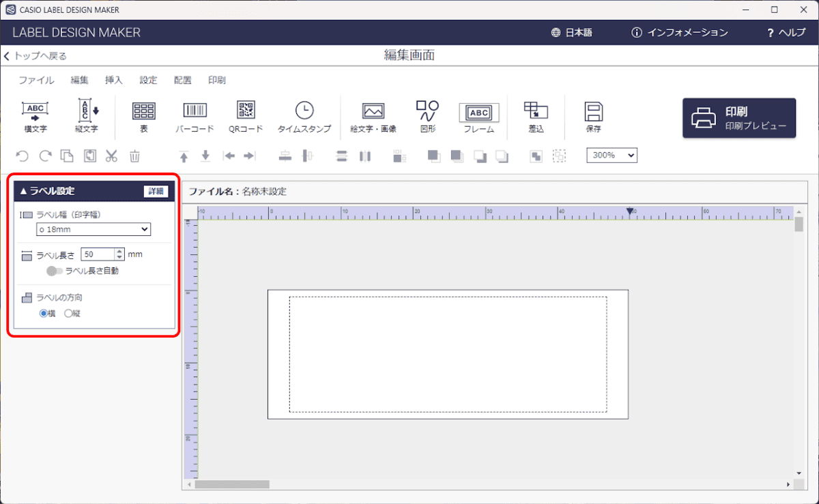The width and height of the screenshot is (819, 504).
Task: Go back via トップへ戻る link
Action: pyautogui.click(x=35, y=56)
